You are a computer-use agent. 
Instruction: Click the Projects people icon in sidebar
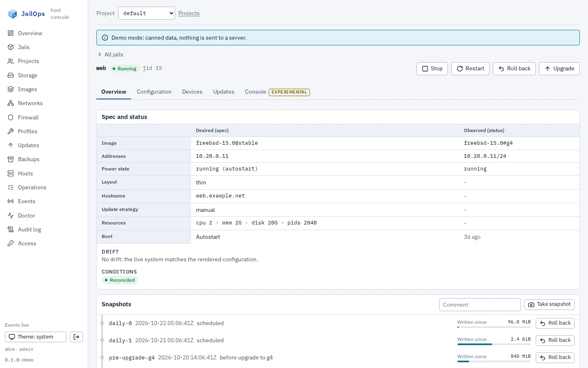11,61
